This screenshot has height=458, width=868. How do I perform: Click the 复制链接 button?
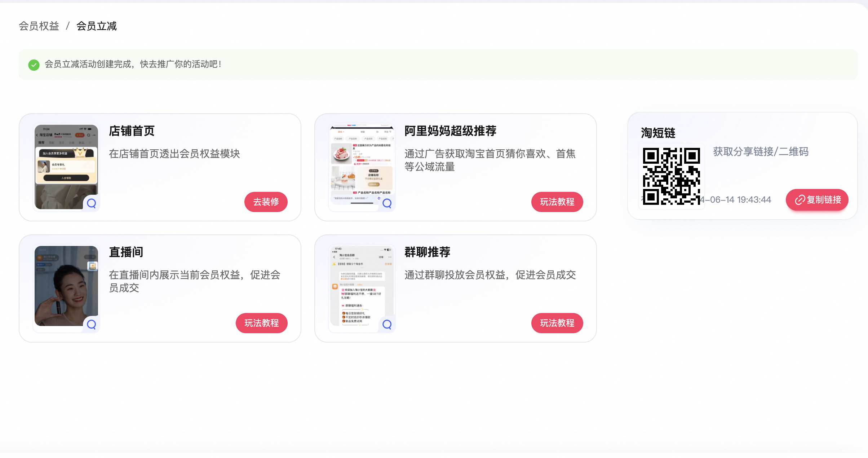click(817, 199)
